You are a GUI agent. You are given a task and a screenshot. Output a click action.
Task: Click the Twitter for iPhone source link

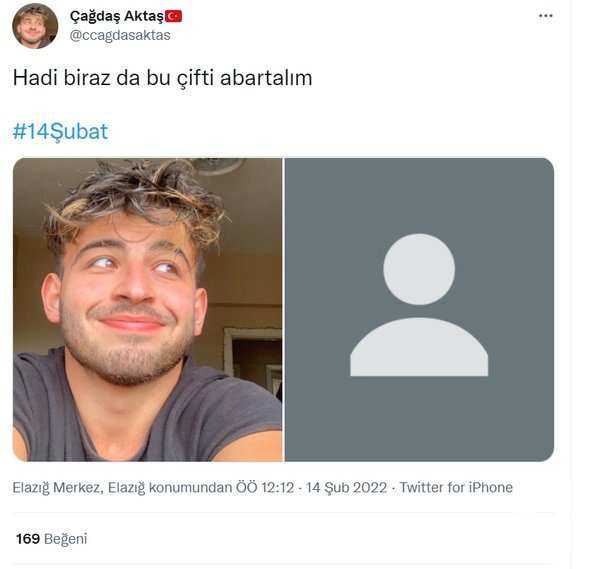[x=456, y=487]
